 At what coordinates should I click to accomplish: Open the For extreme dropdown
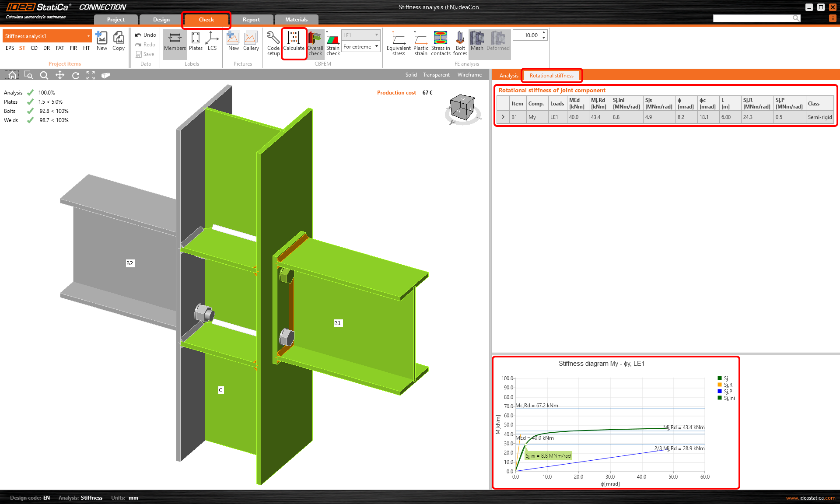click(x=360, y=47)
